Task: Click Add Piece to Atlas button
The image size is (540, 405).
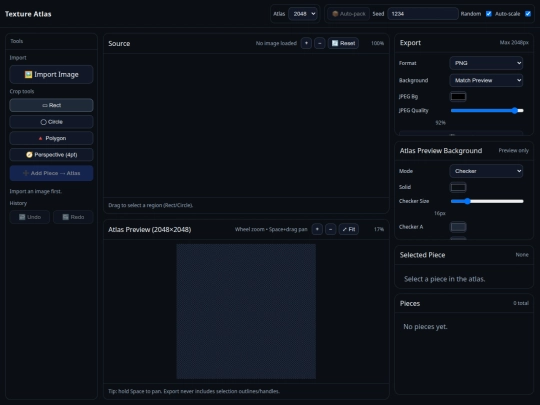Action: click(x=51, y=173)
